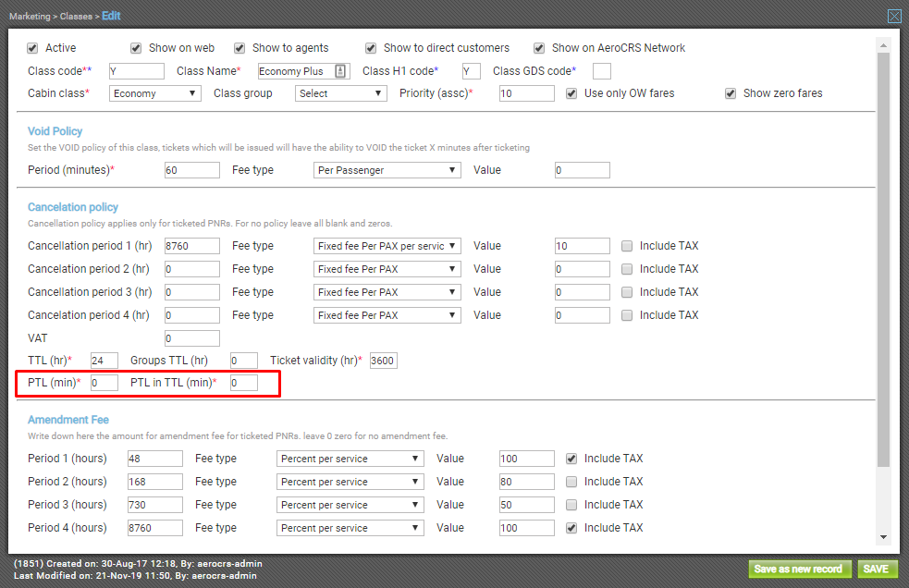Click the Class Name input field
This screenshot has width=909, height=588.
(x=303, y=71)
